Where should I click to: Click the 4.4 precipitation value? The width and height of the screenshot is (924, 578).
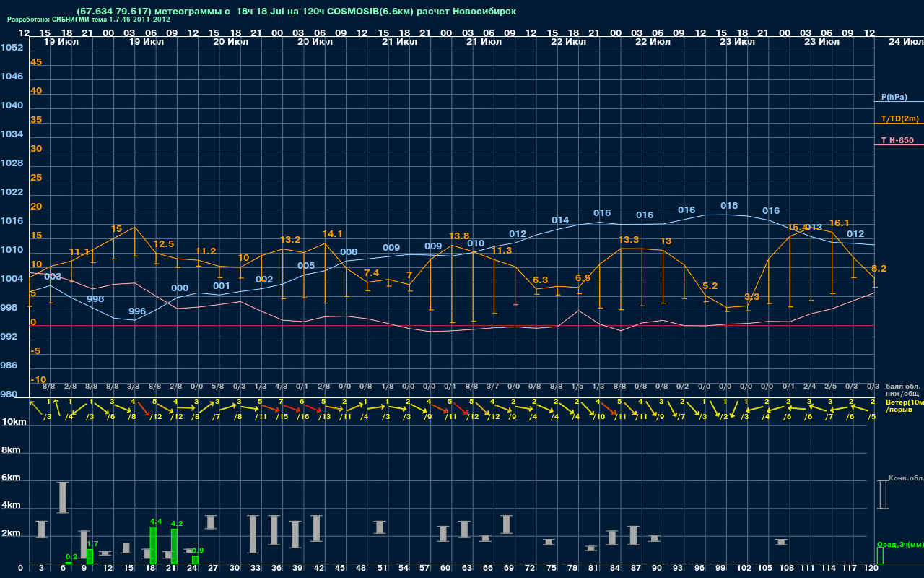[x=156, y=521]
